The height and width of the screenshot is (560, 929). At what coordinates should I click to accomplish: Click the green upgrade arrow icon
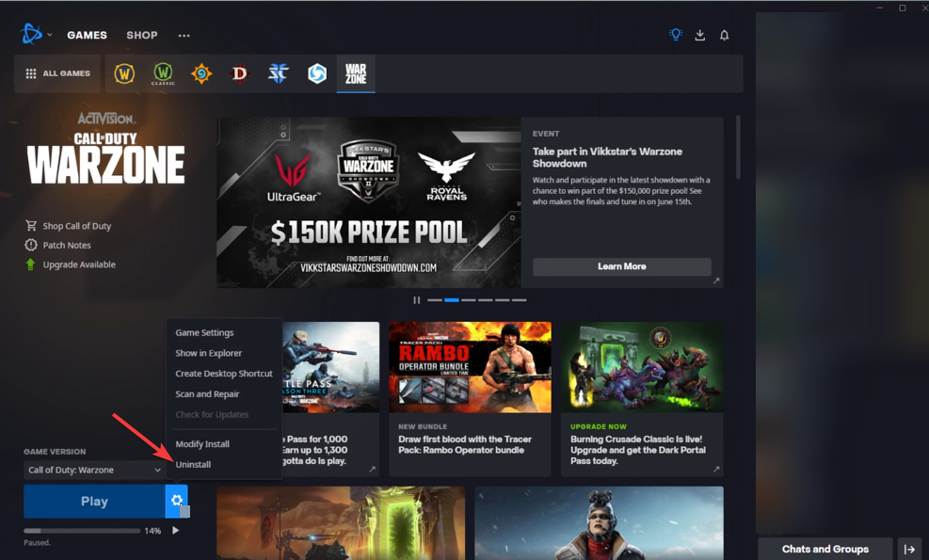click(x=30, y=264)
